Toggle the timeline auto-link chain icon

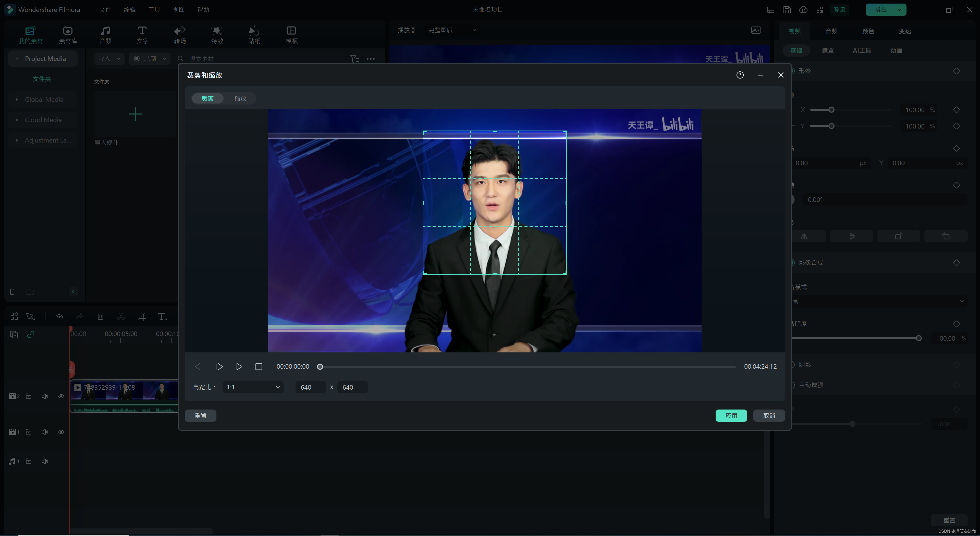coord(31,334)
